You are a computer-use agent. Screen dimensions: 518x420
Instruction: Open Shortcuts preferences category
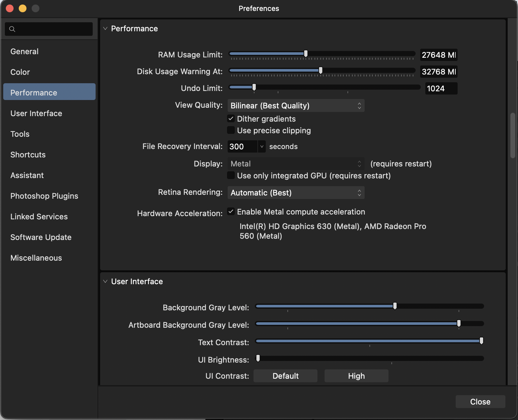28,155
